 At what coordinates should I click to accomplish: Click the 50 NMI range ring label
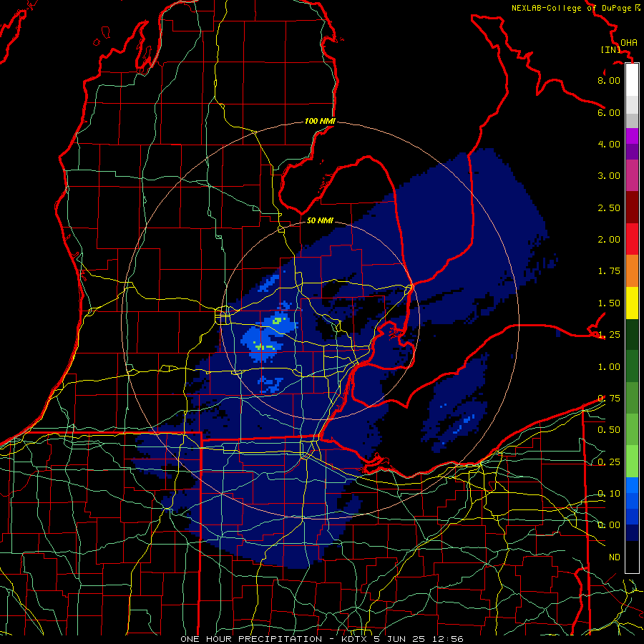320,220
